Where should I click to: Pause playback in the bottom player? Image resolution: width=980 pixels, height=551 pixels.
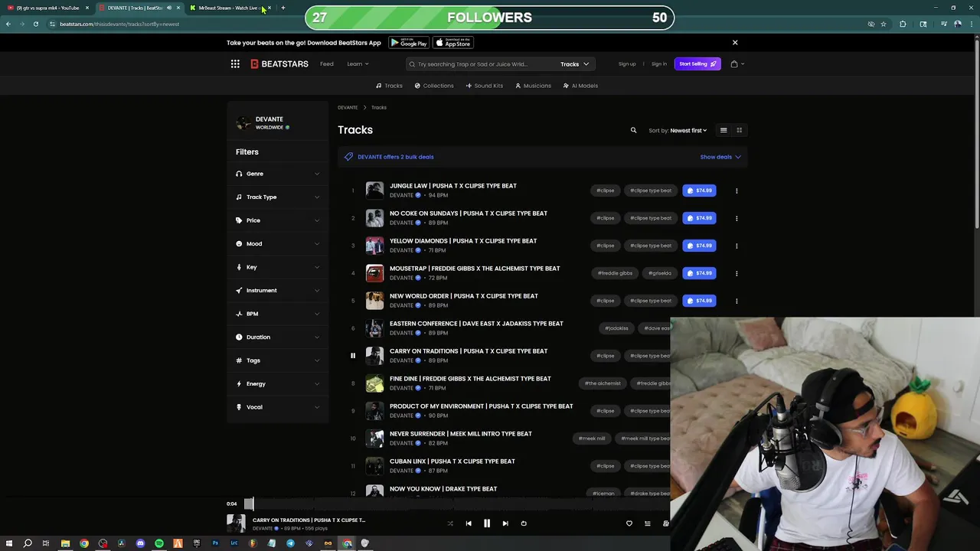pyautogui.click(x=487, y=523)
